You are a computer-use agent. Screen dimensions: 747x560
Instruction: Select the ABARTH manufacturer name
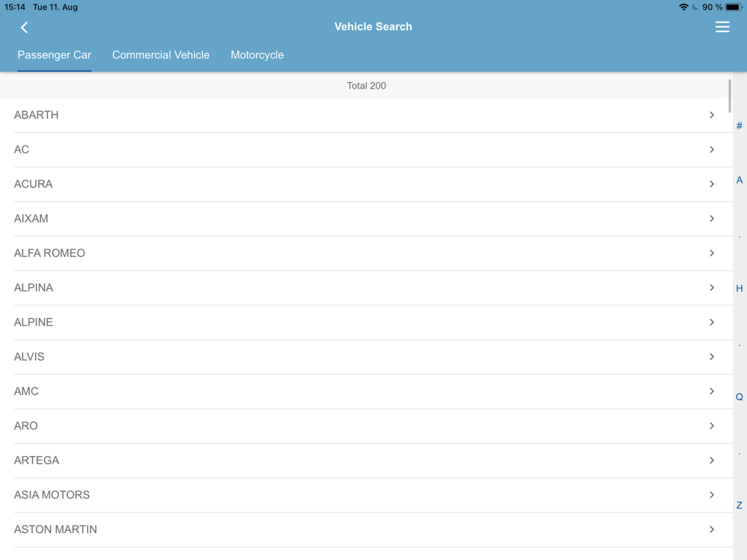(x=36, y=115)
